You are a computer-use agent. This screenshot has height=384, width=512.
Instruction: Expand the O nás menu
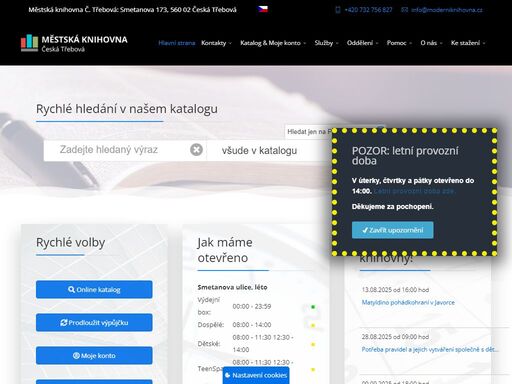pos(431,43)
